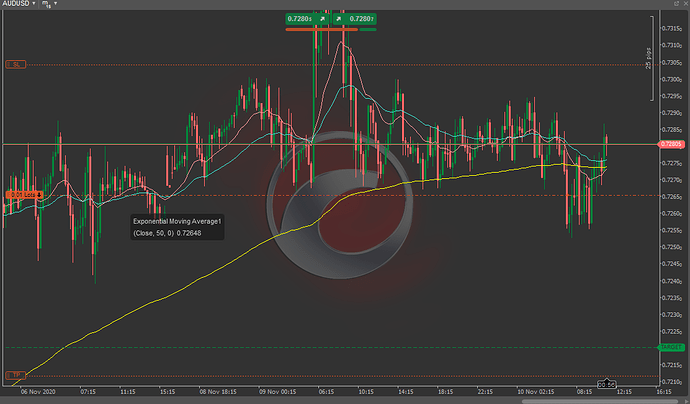Select the orange position marker on left edge
690x404 pixels.
pyautogui.click(x=22, y=193)
